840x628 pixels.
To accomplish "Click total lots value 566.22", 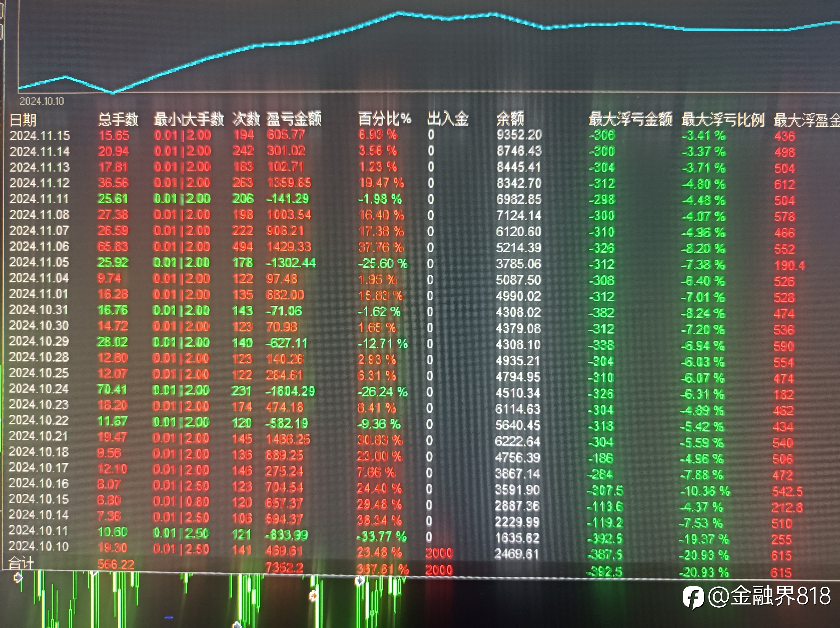I will click(116, 565).
